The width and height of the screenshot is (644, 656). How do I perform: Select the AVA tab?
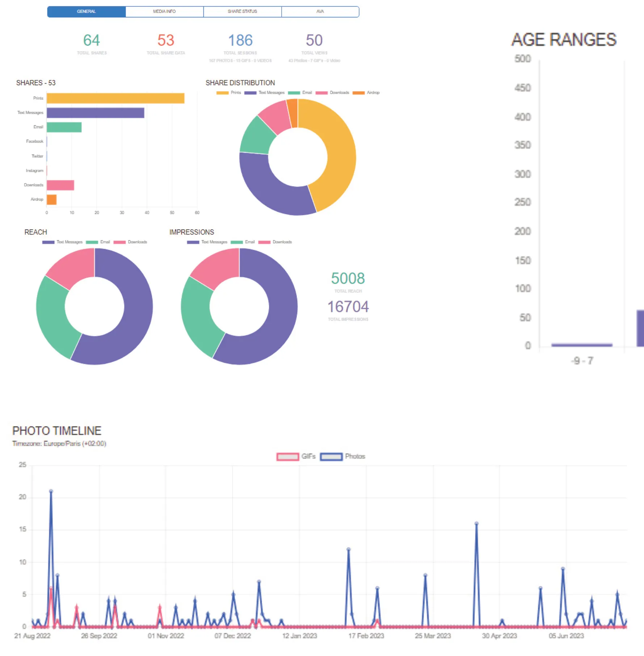coord(320,12)
